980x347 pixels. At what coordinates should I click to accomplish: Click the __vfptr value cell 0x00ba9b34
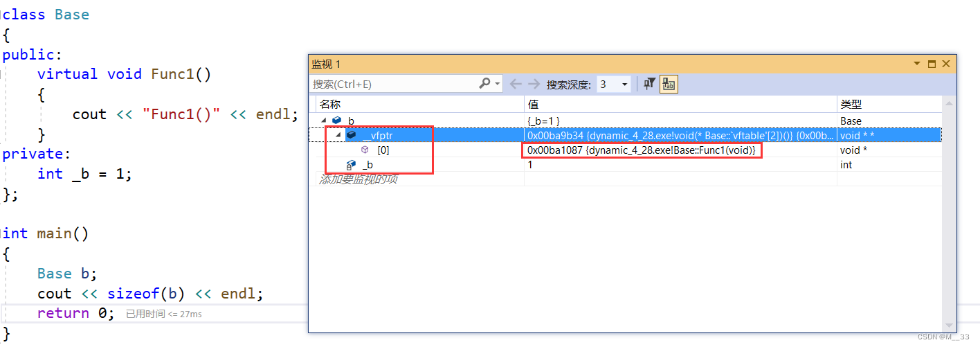point(680,135)
